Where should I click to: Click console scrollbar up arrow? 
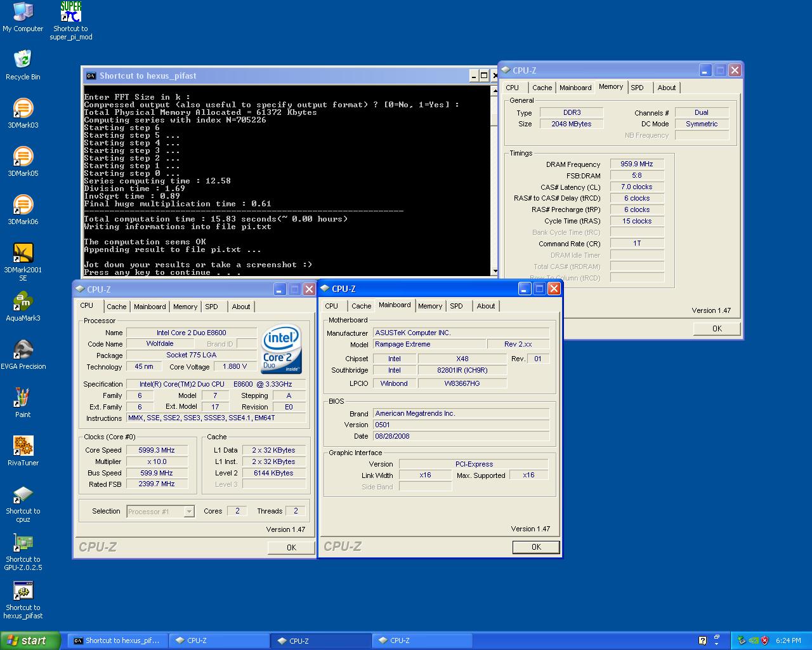coord(495,91)
